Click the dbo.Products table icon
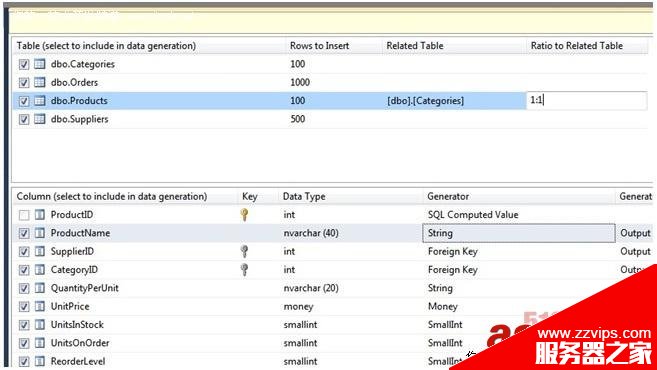This screenshot has width=657, height=370. click(40, 101)
